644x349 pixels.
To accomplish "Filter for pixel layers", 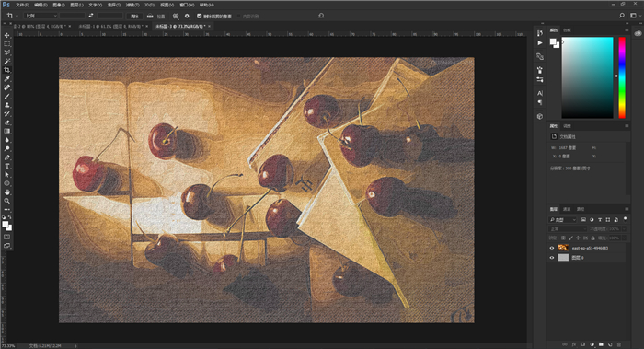I will click(583, 220).
